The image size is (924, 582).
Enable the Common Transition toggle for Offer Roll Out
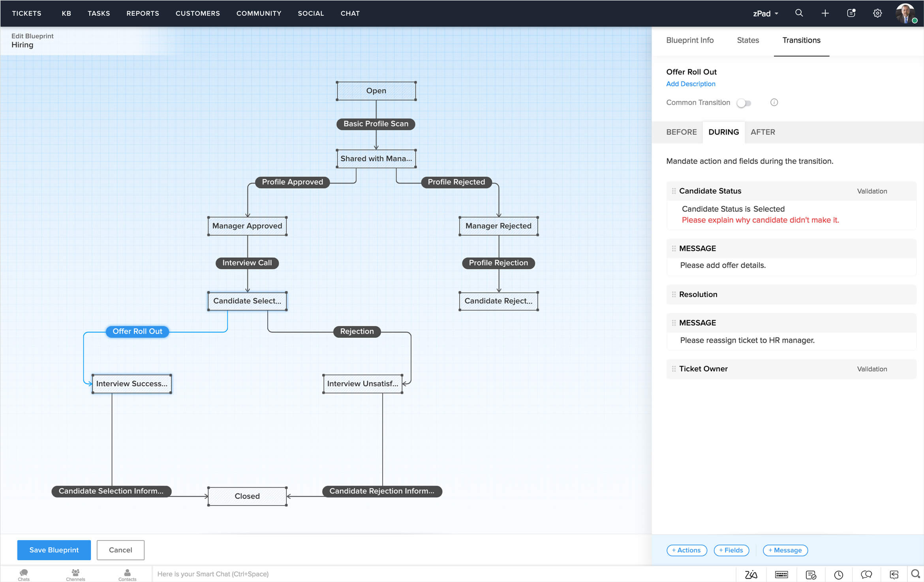pos(743,103)
